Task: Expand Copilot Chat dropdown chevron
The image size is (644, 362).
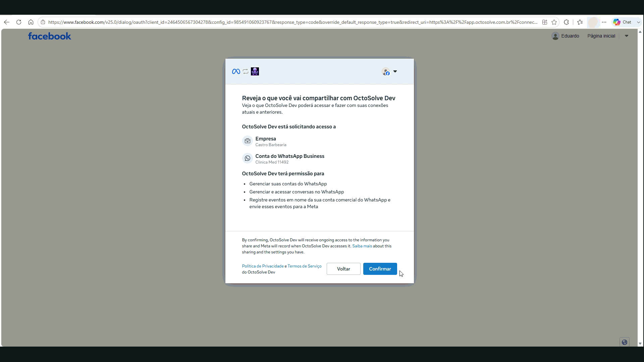Action: (x=638, y=22)
